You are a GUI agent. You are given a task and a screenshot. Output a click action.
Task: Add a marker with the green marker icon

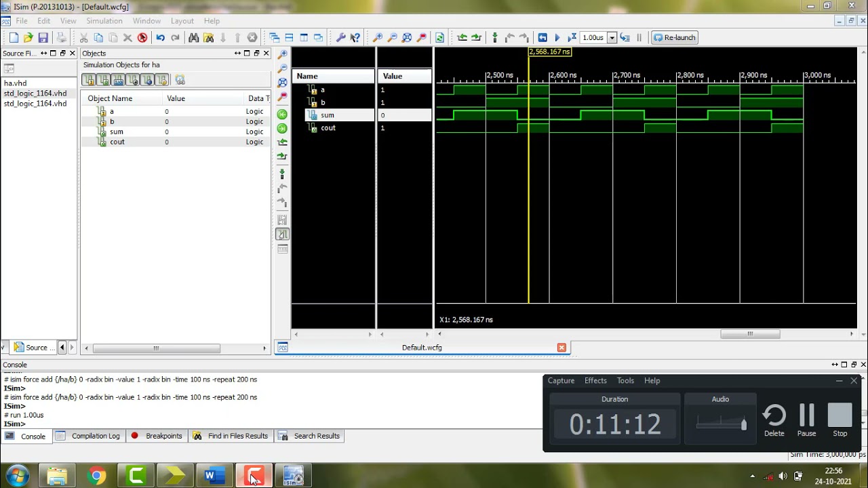click(x=495, y=38)
